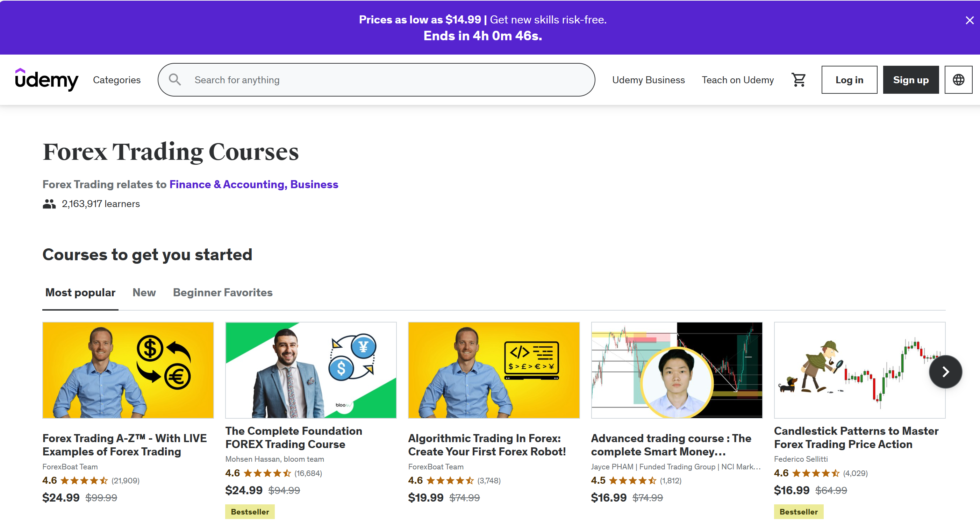
Task: Select the Most popular tab
Action: coord(80,292)
